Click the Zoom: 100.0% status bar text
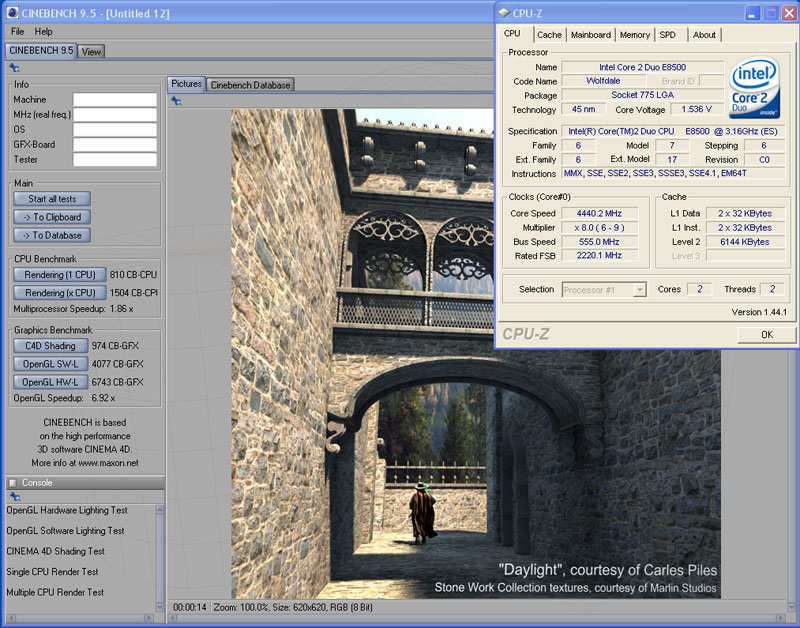The width and height of the screenshot is (800, 628). click(x=240, y=608)
